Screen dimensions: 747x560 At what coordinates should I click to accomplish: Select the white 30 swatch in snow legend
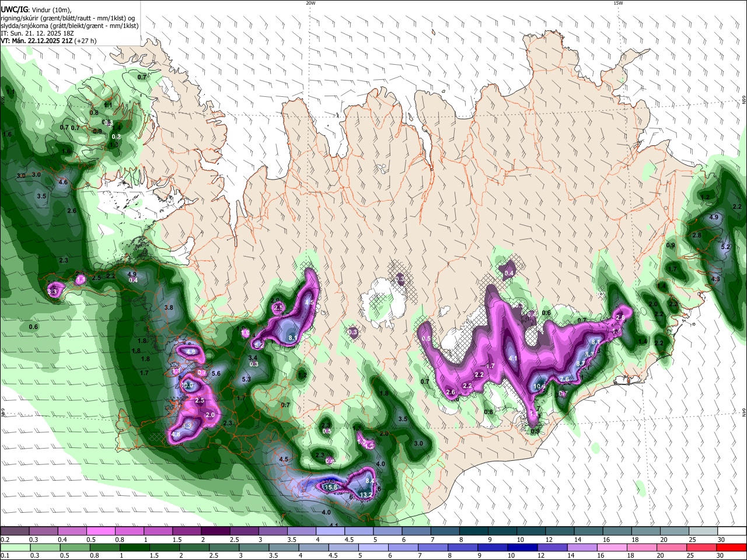point(732,531)
